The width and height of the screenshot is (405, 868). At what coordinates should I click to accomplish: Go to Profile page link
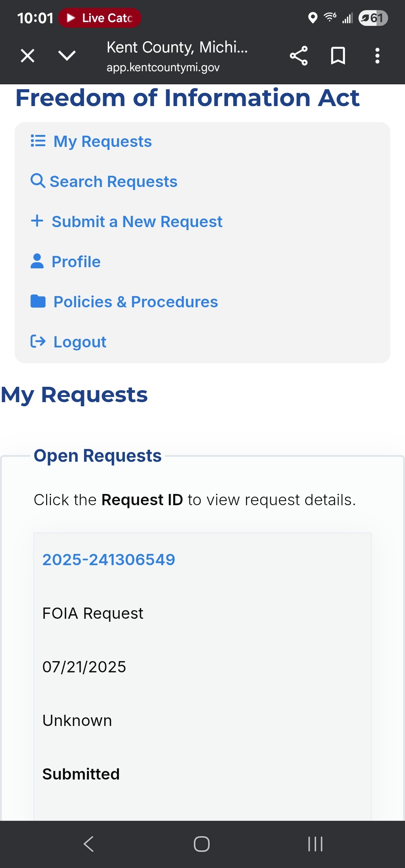coord(76,262)
